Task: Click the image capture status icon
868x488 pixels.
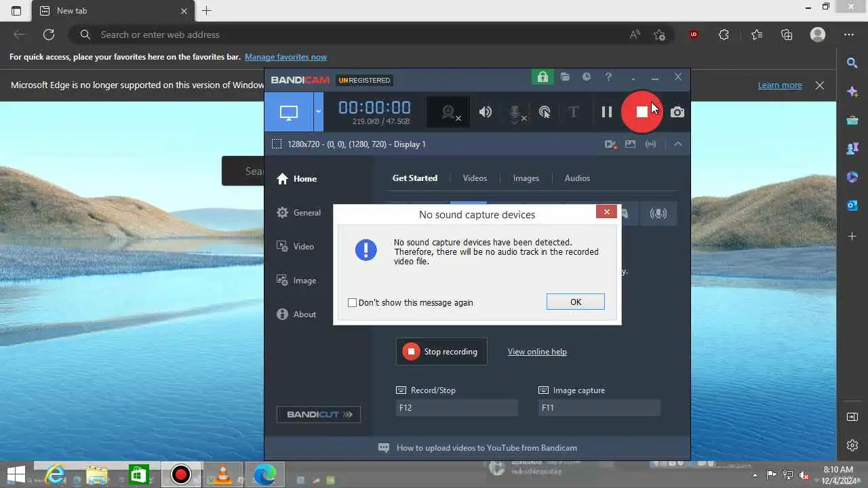Action: pyautogui.click(x=630, y=144)
